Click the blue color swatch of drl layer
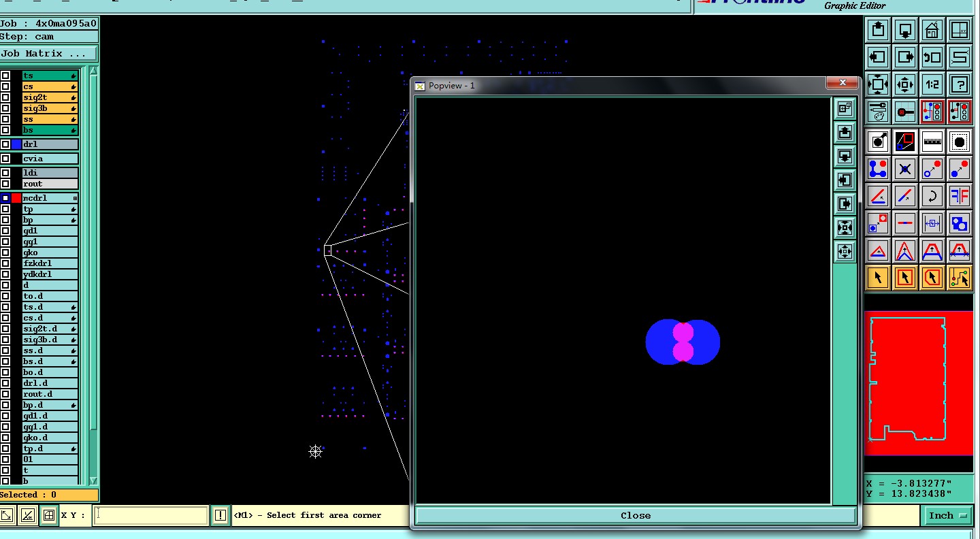The height and width of the screenshot is (539, 980). [16, 144]
